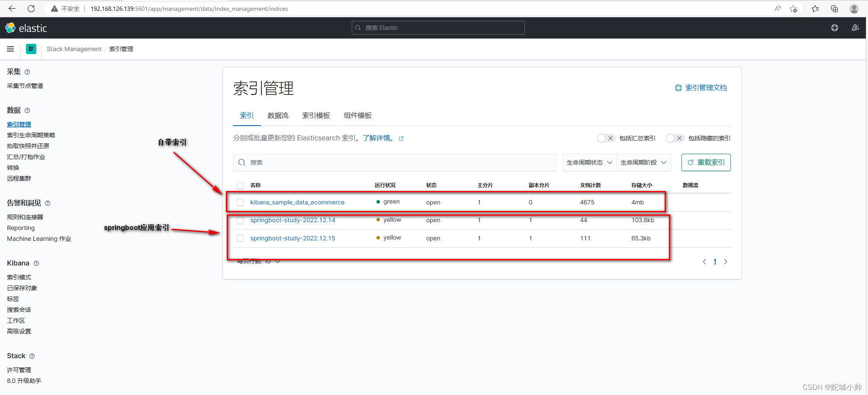This screenshot has width=868, height=395.
Task: Open 索引管理 in the sidebar
Action: [19, 125]
